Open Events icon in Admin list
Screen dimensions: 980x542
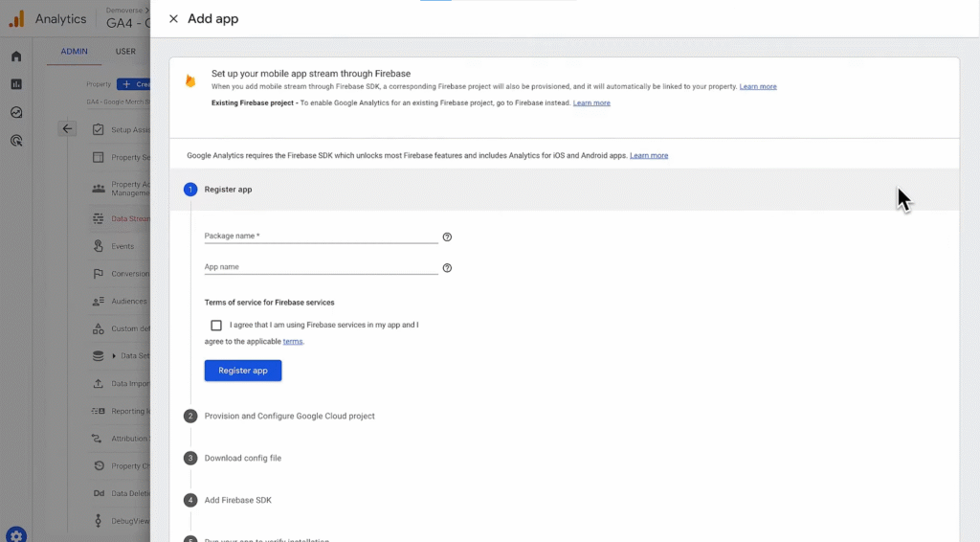pos(99,246)
